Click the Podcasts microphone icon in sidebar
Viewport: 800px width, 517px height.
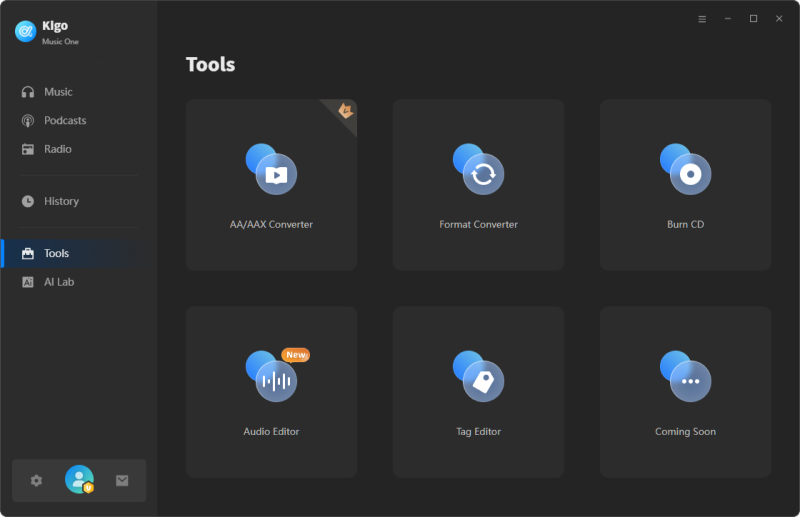coord(28,120)
